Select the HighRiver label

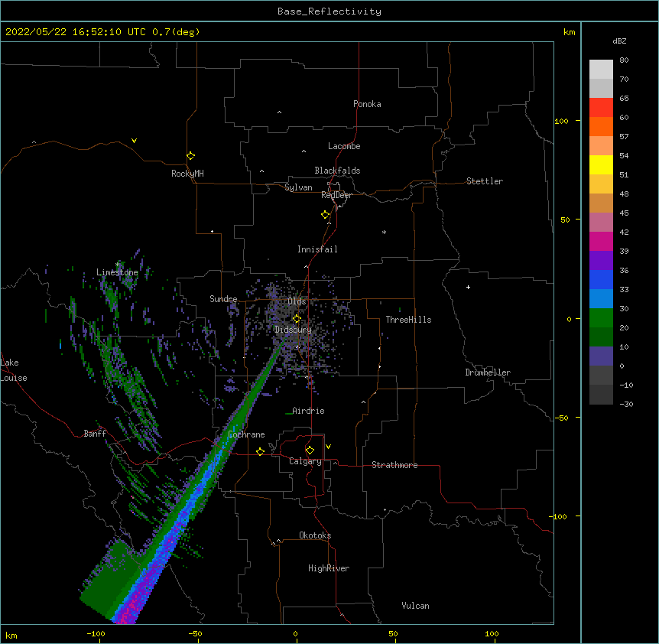click(329, 568)
